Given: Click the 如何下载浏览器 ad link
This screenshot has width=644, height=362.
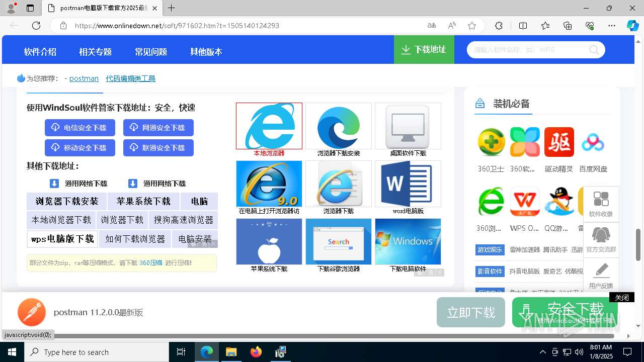Looking at the screenshot, I should (135, 239).
